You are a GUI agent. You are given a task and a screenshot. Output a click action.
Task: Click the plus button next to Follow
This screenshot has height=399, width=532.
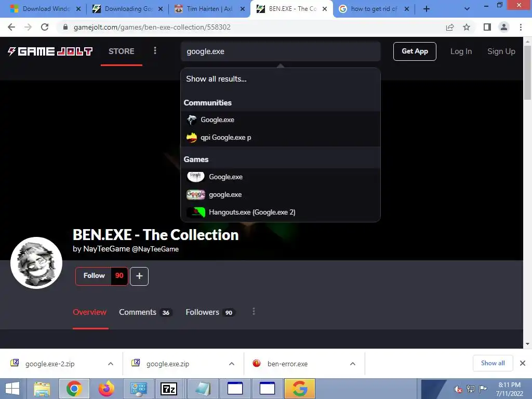click(x=139, y=276)
